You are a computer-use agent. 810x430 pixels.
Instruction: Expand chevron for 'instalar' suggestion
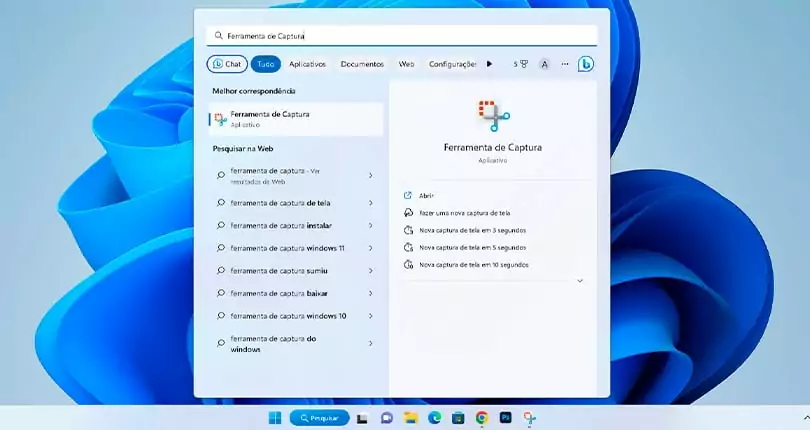pos(370,225)
